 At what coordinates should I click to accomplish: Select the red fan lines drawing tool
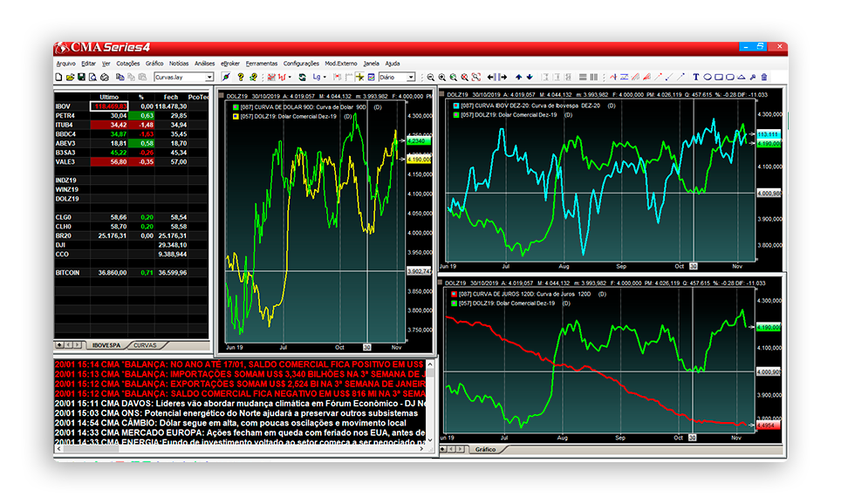click(x=646, y=78)
